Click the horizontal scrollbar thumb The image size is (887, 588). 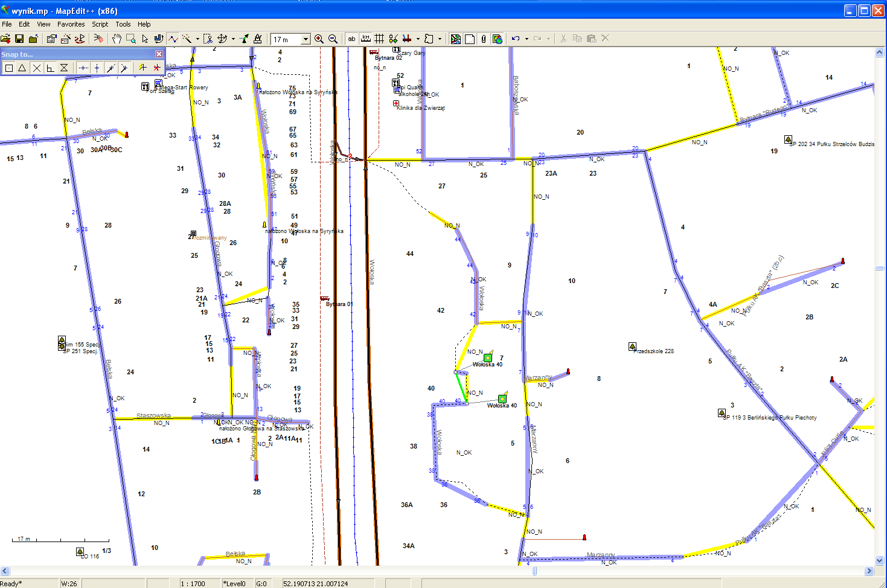point(534,570)
